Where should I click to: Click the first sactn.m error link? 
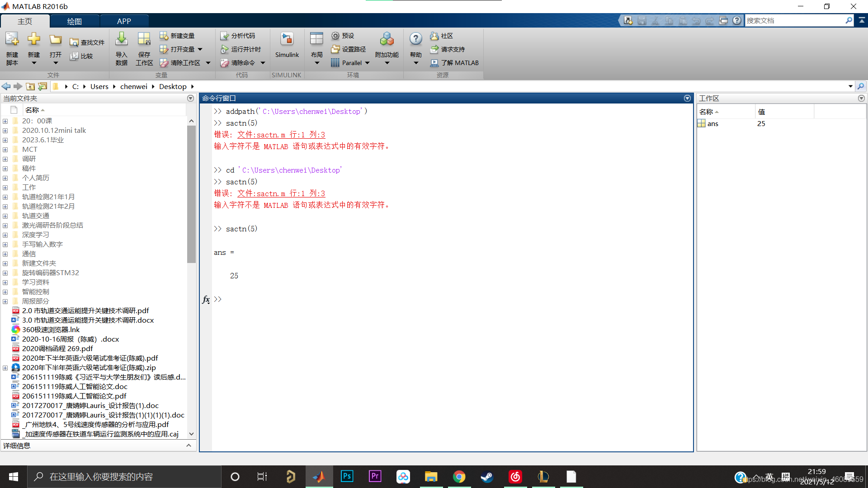pyautogui.click(x=281, y=135)
